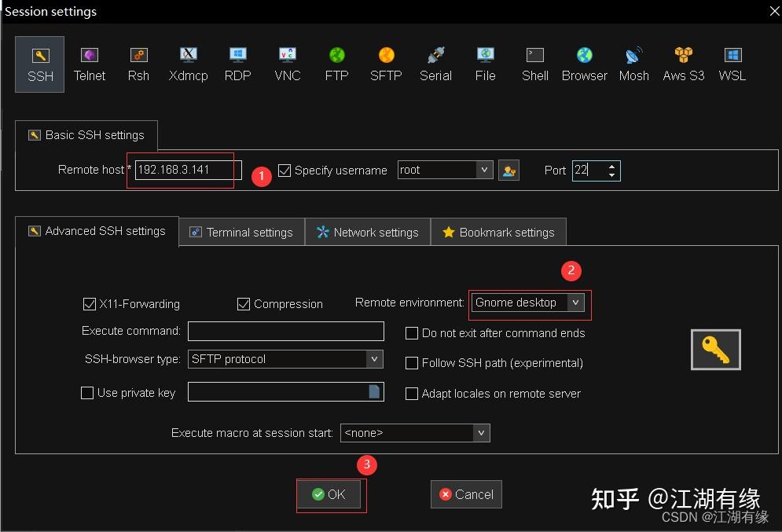The image size is (782, 532).
Task: Open the Browser session type
Action: [x=585, y=64]
